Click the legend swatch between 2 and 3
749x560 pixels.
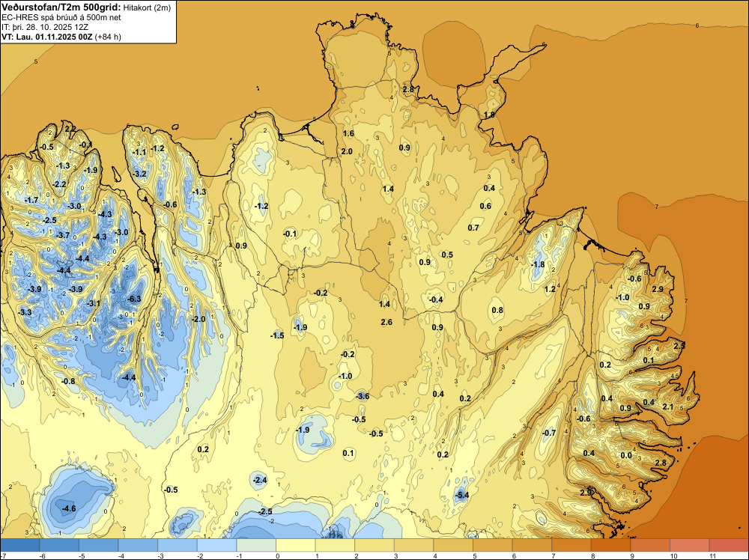374,545
